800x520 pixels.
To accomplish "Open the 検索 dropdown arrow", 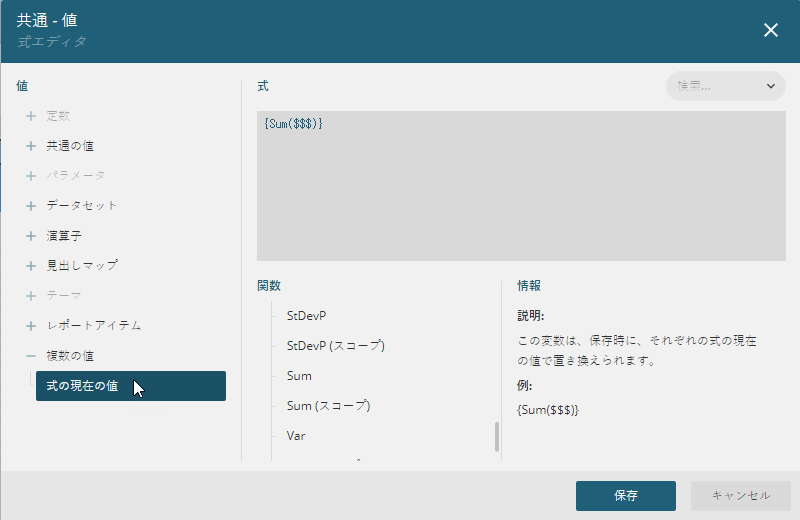I will pos(770,86).
